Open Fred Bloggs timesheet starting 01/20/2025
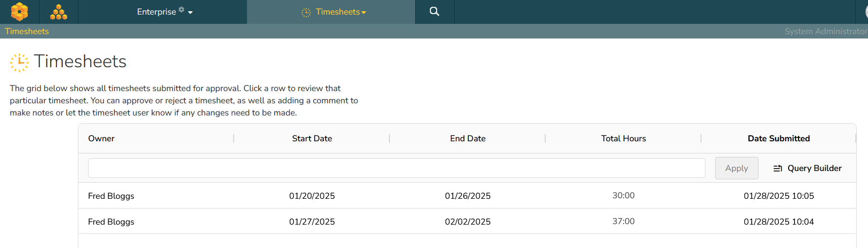This screenshot has width=868, height=248. tap(467, 195)
